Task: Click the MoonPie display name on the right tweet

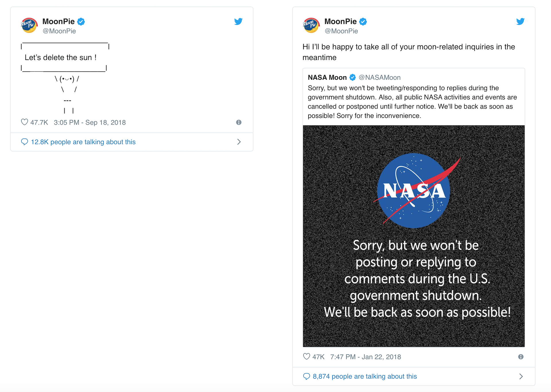Action: click(x=340, y=22)
